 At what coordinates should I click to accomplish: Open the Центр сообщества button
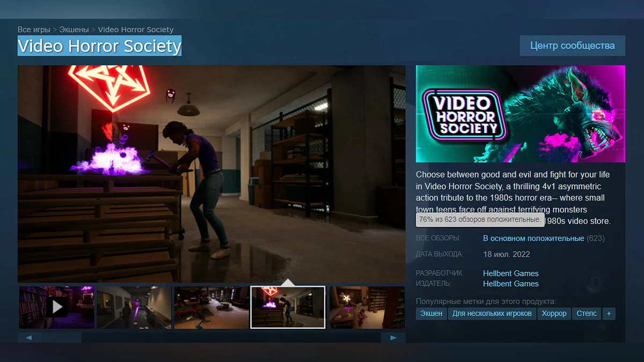coord(573,46)
